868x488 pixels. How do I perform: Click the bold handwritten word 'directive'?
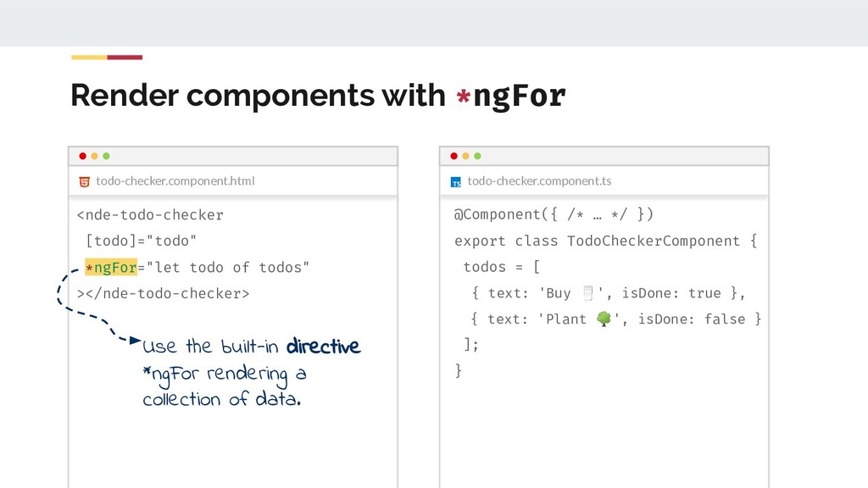click(323, 347)
